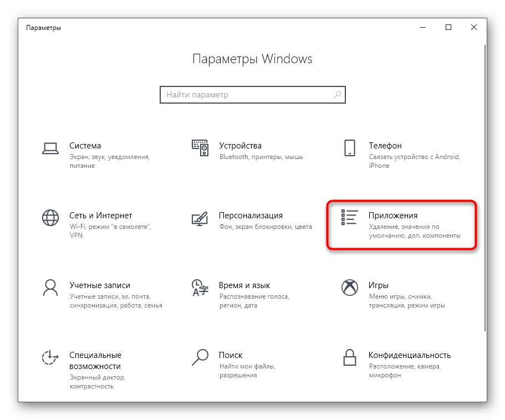Screen dimensions: 505x420
Task: Open the 'Специальные возможности' title
Action: click(x=95, y=361)
